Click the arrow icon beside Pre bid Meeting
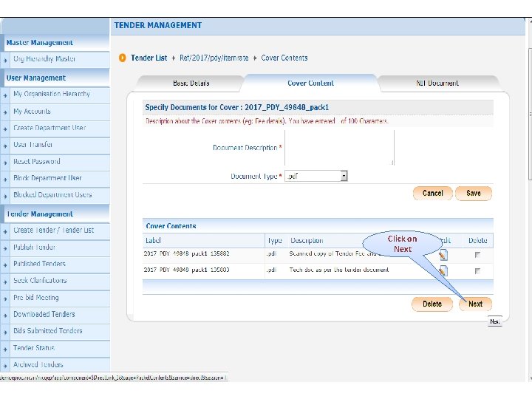Viewport: 532px width, 399px height. point(5,299)
